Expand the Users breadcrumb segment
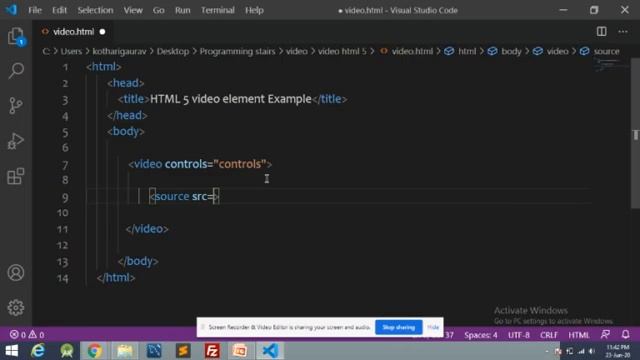Screen dimensions: 640x360 click(71, 51)
